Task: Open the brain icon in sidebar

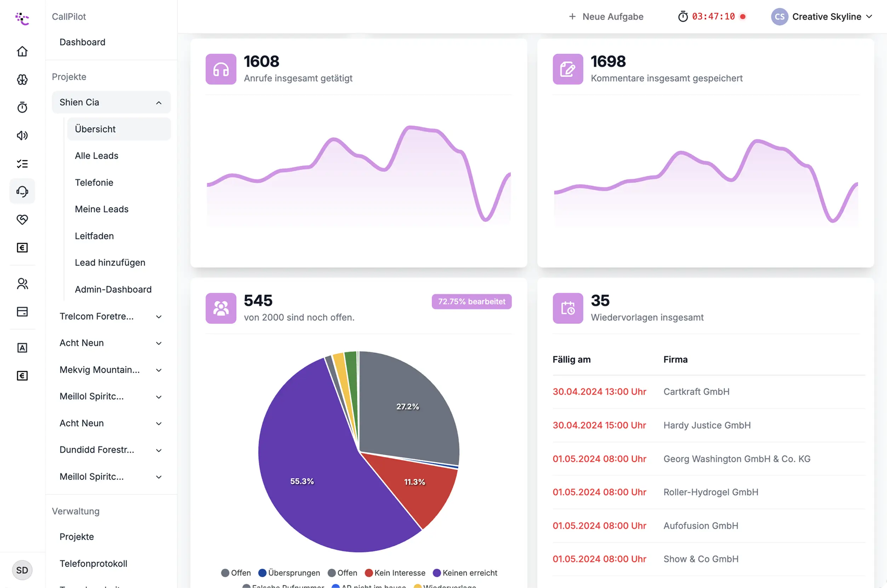Action: click(22, 80)
